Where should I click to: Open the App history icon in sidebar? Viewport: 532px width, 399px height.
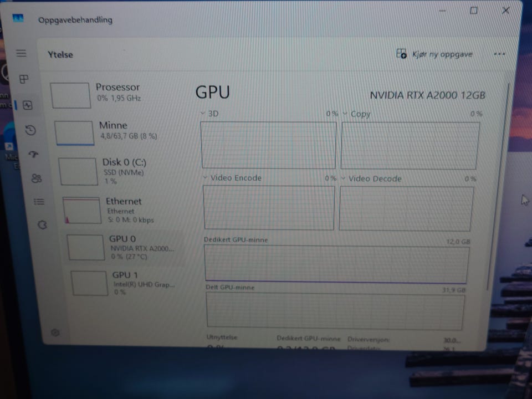pyautogui.click(x=30, y=130)
